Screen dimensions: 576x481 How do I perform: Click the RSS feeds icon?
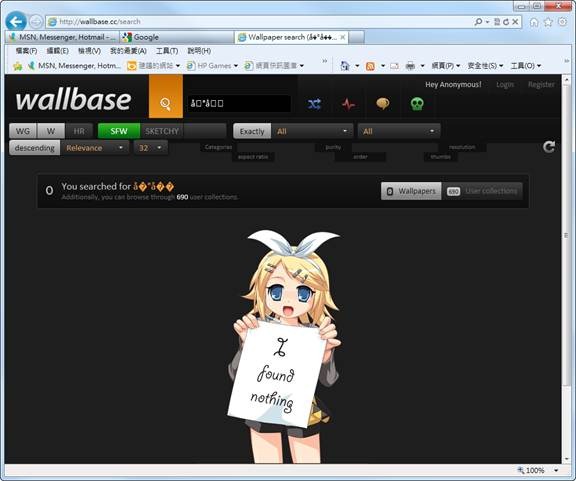pyautogui.click(x=370, y=66)
